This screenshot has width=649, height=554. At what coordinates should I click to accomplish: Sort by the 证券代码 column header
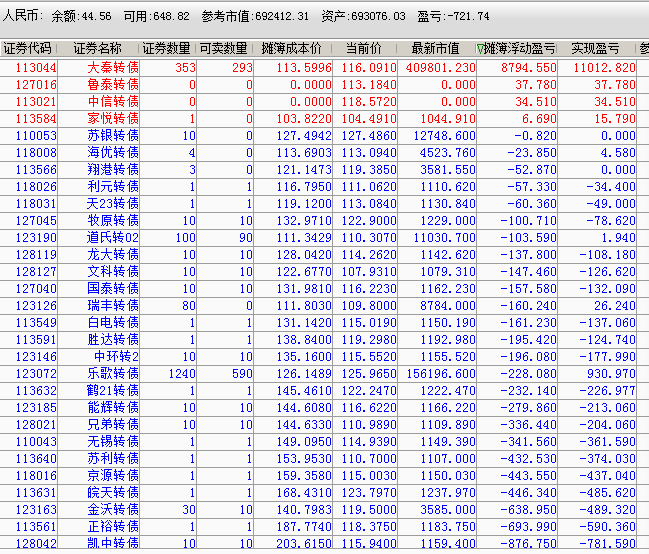click(27, 48)
